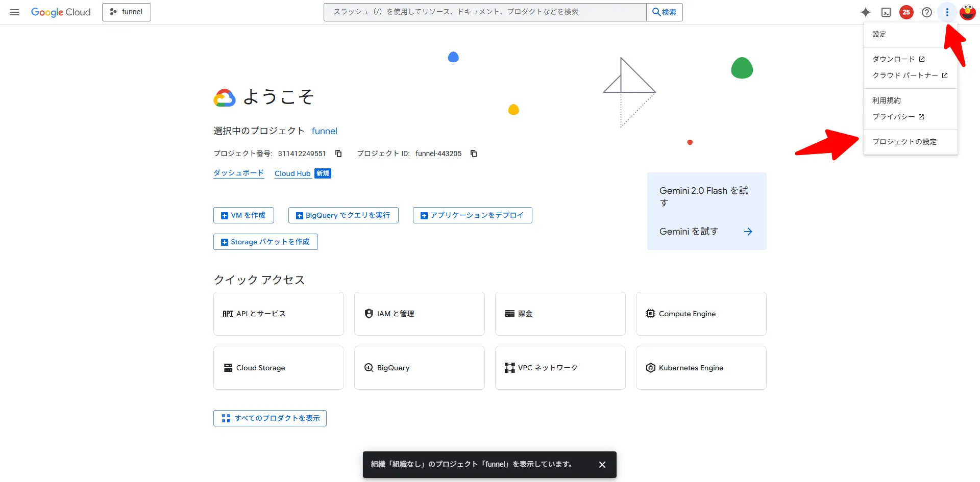Open the Gemini を試す link text
Screen dimensions: 980x482
[689, 232]
